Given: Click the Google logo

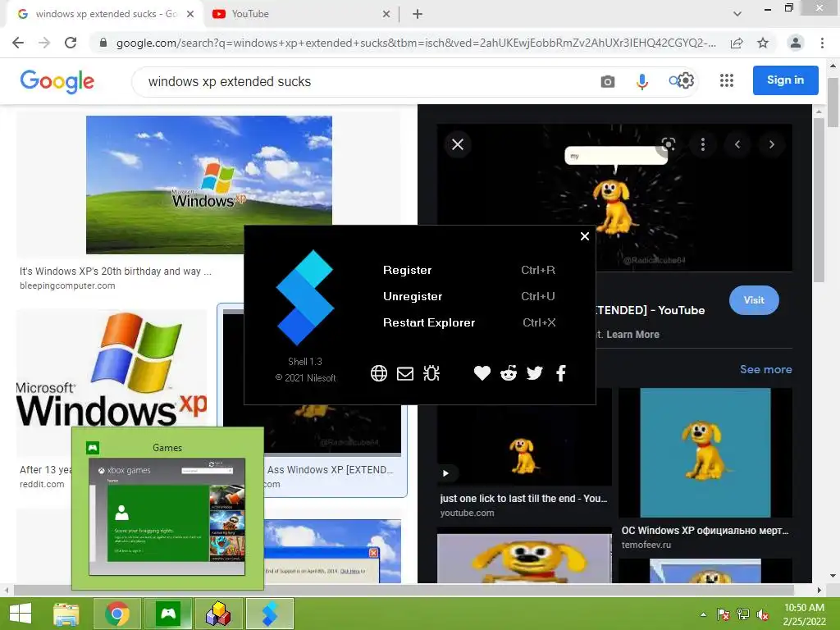Looking at the screenshot, I should (57, 81).
